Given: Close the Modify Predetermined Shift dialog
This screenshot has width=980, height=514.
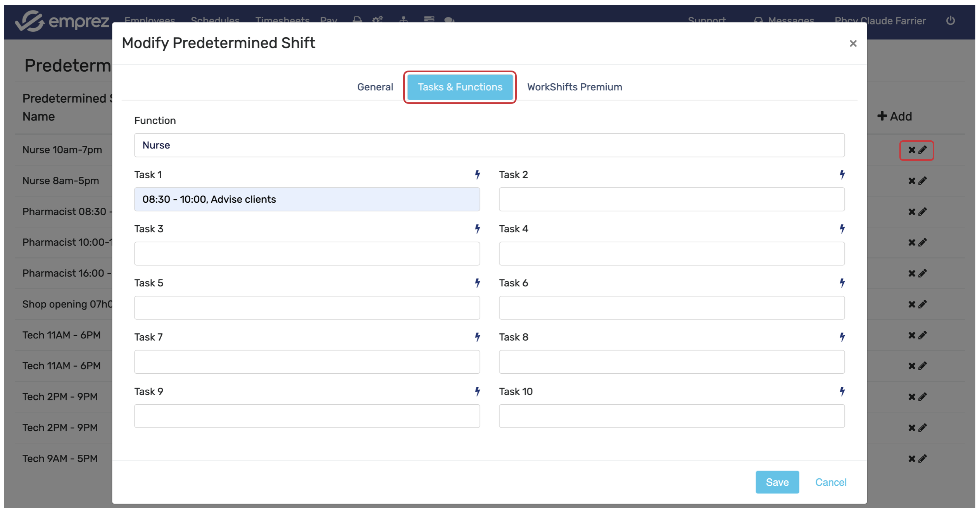Looking at the screenshot, I should coord(853,43).
